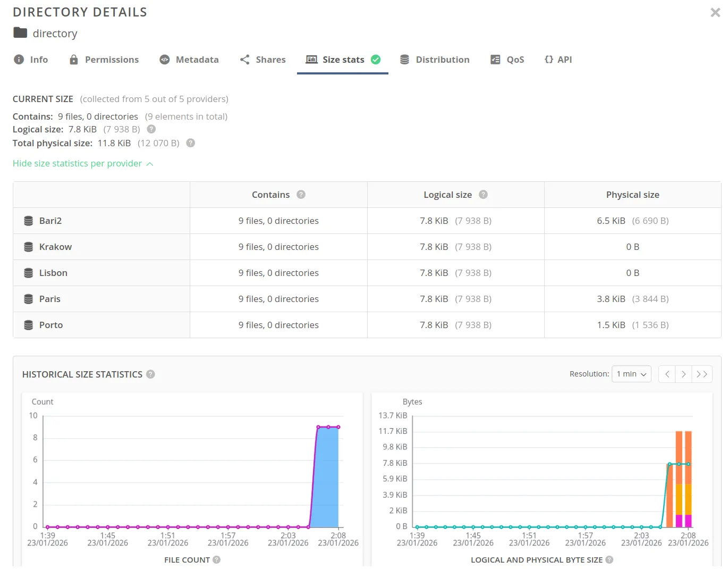This screenshot has height=569, width=728.
Task: Click the green checkmark on Size stats
Action: coord(376,60)
